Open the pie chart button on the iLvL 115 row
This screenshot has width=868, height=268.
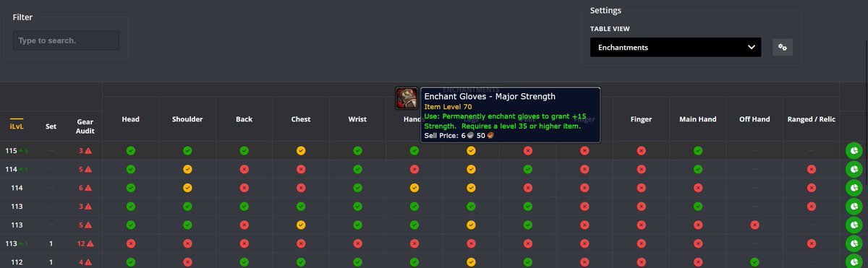[x=854, y=151]
